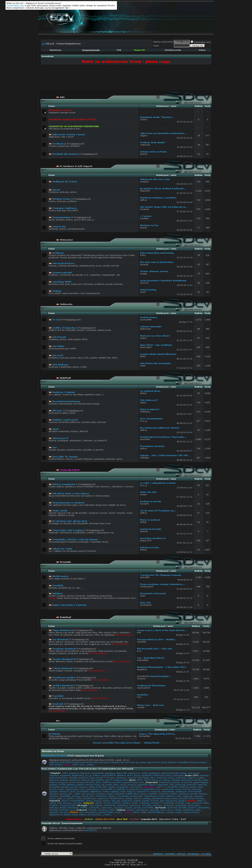
Task: Click the RSS icon beside Filmy download
Action: [50, 630]
